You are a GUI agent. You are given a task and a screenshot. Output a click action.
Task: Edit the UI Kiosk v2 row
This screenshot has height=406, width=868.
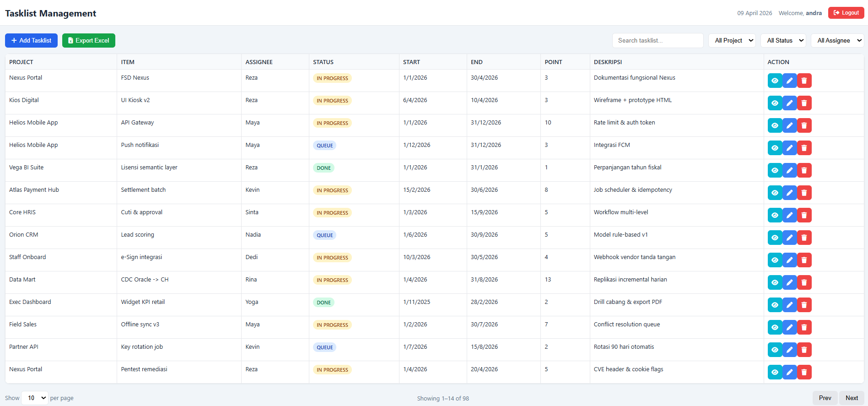(x=789, y=103)
